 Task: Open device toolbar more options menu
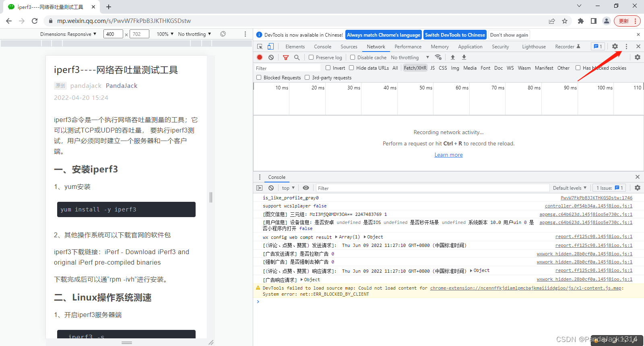pos(245,34)
